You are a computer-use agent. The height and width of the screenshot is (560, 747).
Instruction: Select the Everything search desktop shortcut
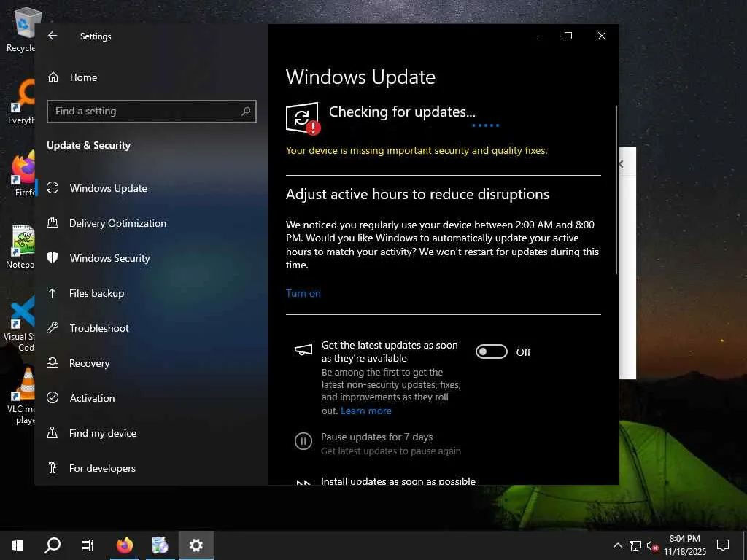point(21,102)
